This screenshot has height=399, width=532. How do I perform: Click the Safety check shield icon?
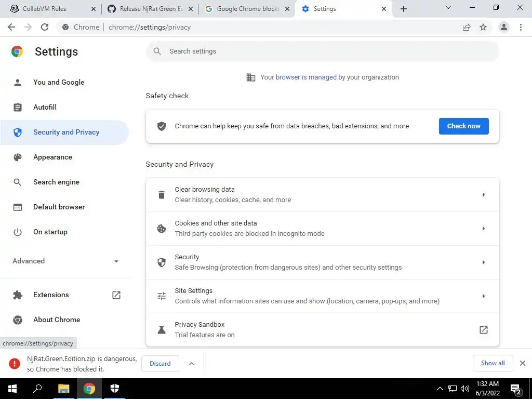point(162,126)
